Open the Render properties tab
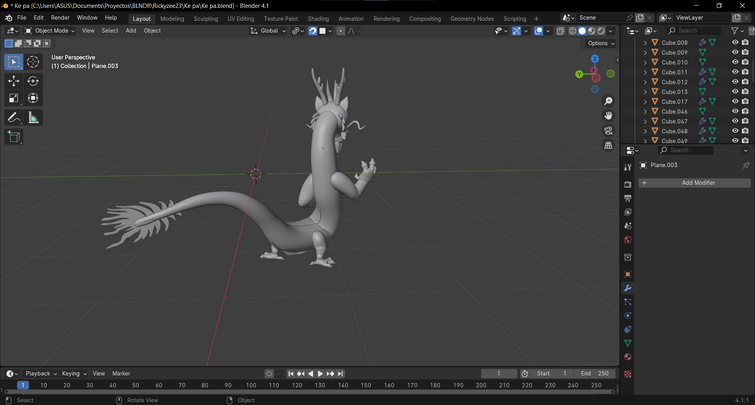This screenshot has width=755, height=405. pos(627,184)
